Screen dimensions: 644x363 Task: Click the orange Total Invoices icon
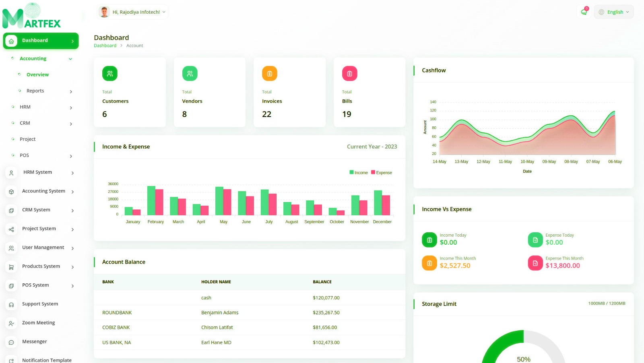[270, 74]
